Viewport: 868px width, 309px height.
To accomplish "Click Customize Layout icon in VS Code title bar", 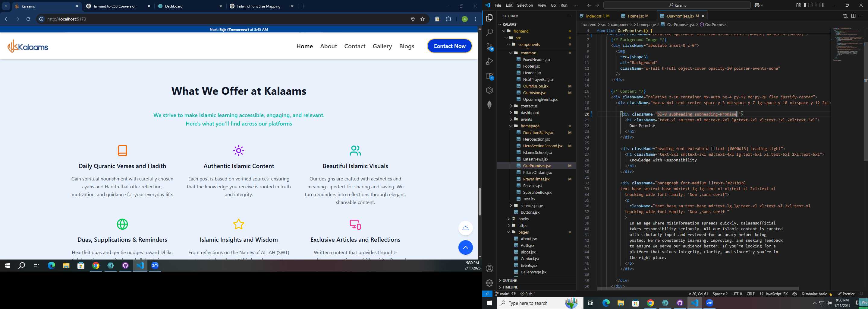I will [x=798, y=5].
